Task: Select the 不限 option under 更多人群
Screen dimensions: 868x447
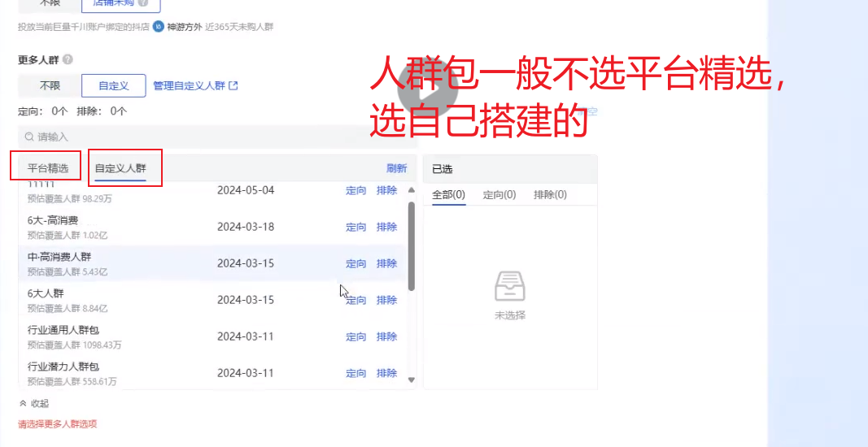Action: [50, 85]
